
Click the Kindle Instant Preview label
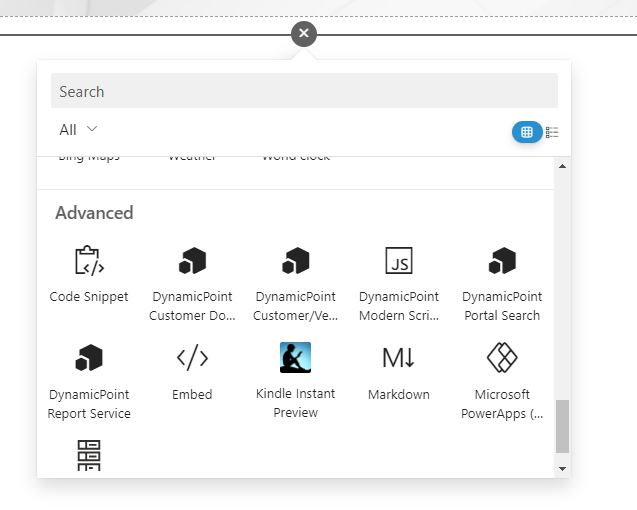296,403
